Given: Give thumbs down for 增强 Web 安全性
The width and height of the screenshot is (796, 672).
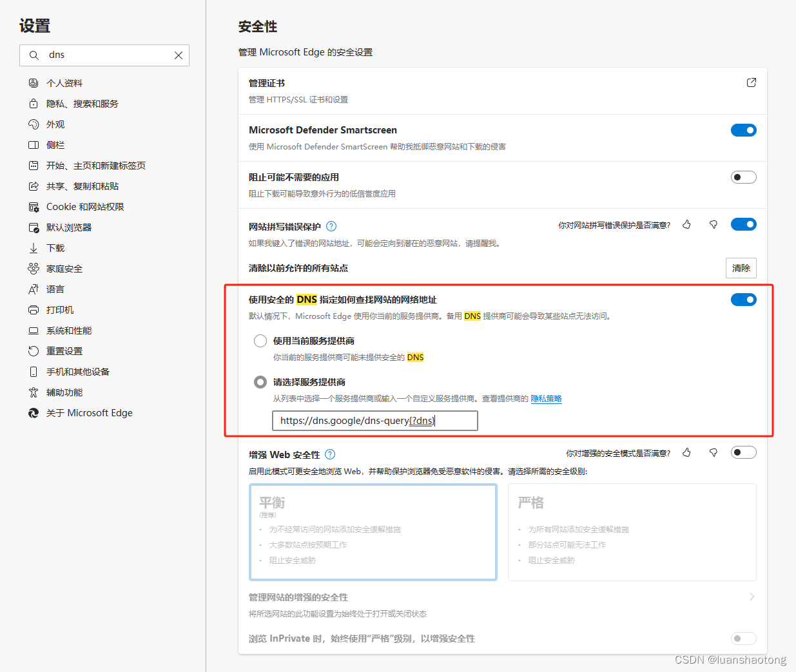Looking at the screenshot, I should coord(713,452).
